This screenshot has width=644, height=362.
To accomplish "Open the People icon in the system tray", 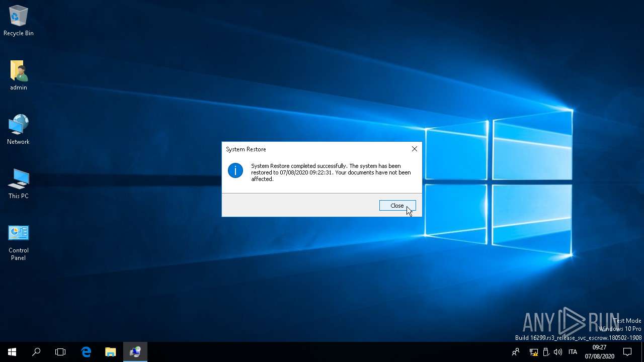I will pos(516,352).
